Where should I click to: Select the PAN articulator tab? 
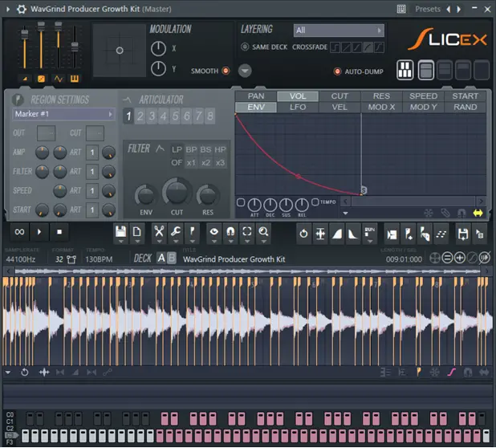pos(256,96)
